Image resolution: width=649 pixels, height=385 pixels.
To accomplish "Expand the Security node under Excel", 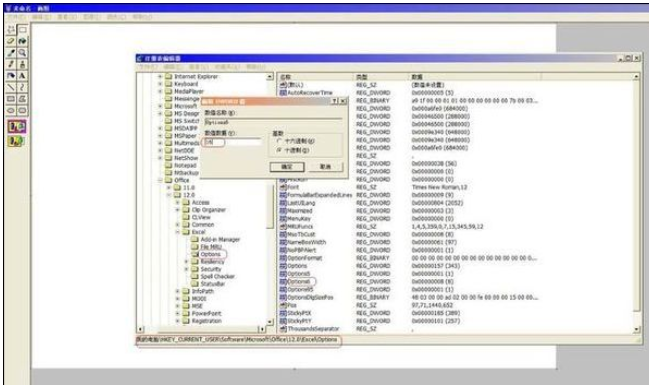I will [186, 269].
